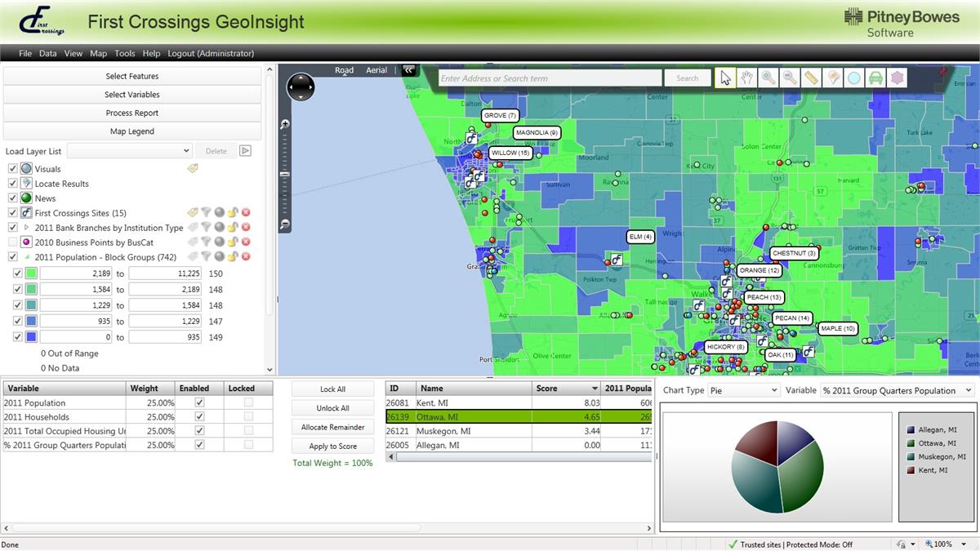The height and width of the screenshot is (551, 980).
Task: Collapse the map type bar with double chevron
Action: coord(408,70)
